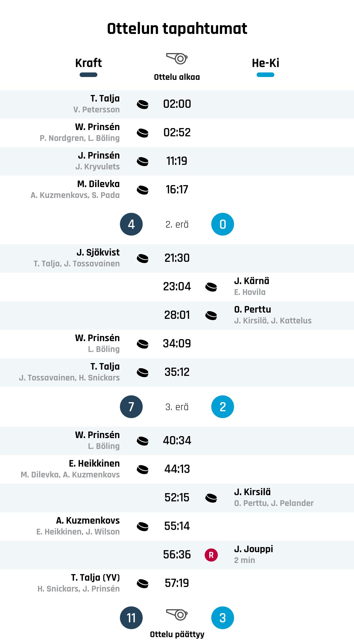Click the whistle icon above Ottelu alkaa
Viewport: 354px width, 644px height.
[177, 58]
